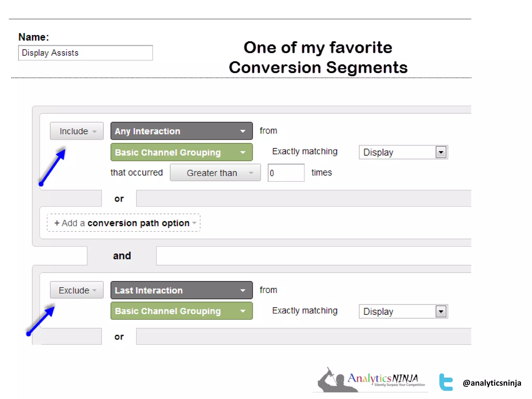This screenshot has height=399, width=532.
Task: Click the Display Assists name field
Action: coord(85,53)
